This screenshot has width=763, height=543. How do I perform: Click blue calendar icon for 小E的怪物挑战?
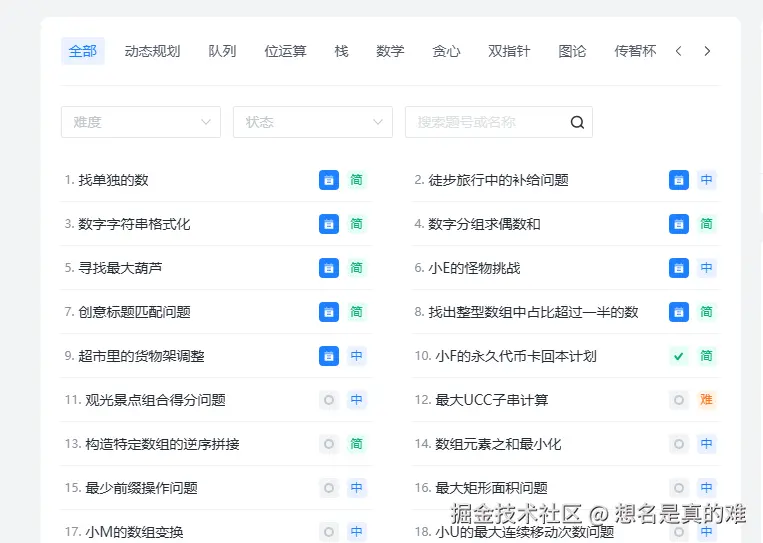tap(679, 268)
